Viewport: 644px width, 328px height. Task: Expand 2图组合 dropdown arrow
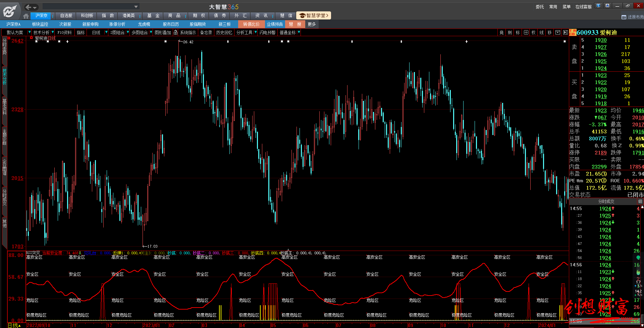[128, 32]
